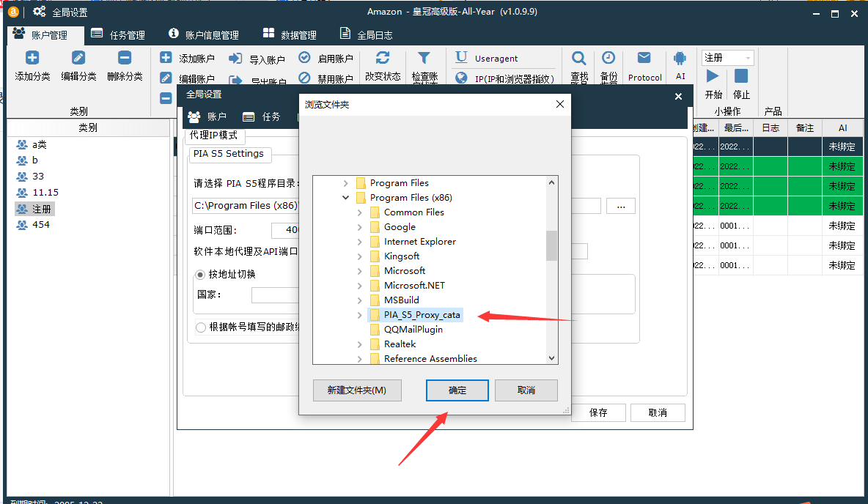This screenshot has width=868, height=504.
Task: Select the 'a类' category group icon
Action: pos(21,145)
